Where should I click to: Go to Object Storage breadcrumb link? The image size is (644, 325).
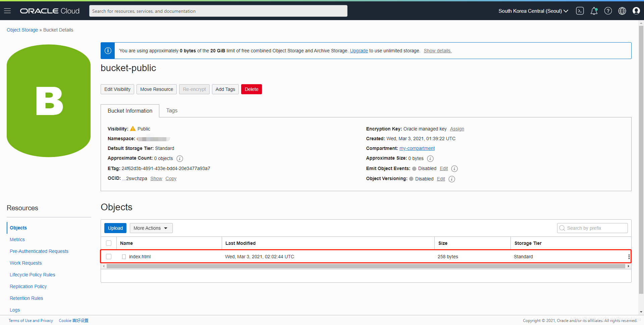[22, 30]
